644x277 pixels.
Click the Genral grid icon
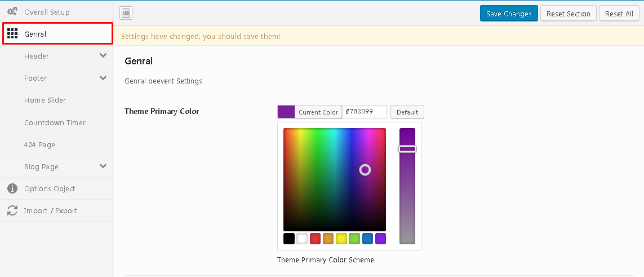(12, 34)
